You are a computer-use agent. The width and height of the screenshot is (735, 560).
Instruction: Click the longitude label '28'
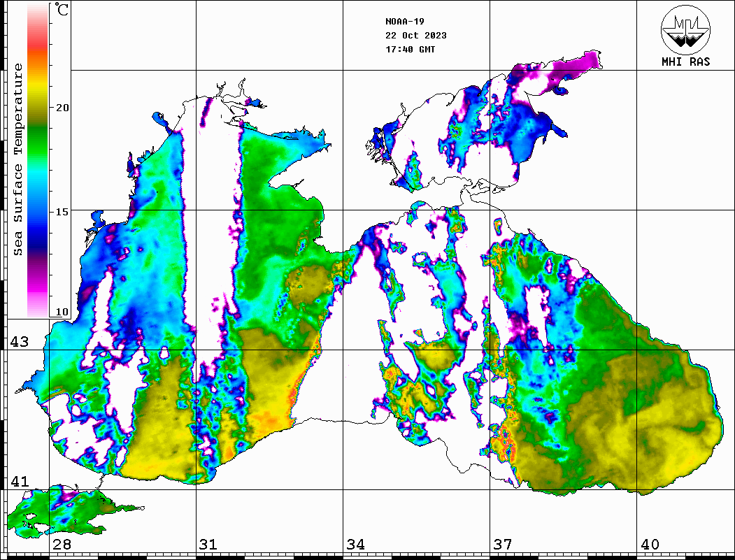[x=62, y=545]
